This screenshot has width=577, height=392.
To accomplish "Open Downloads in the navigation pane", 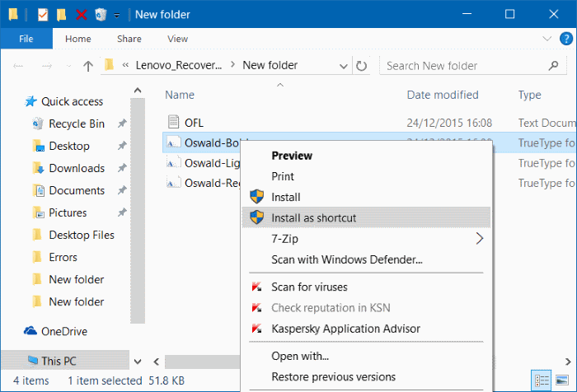I will click(x=77, y=169).
